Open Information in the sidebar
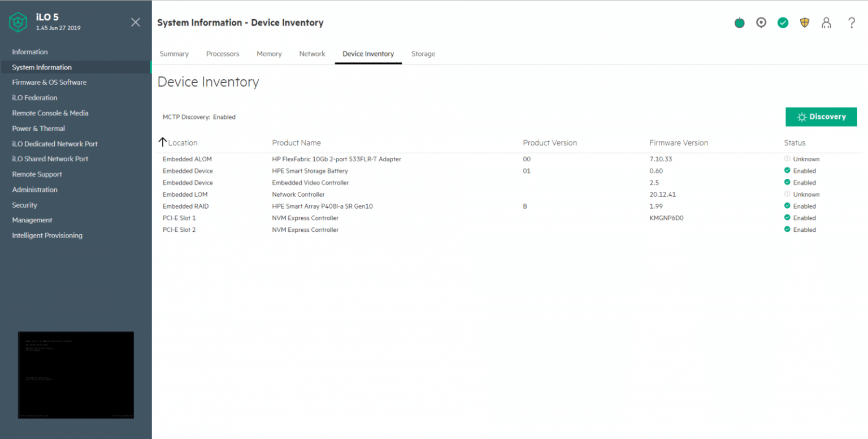This screenshot has height=439, width=868. (30, 52)
